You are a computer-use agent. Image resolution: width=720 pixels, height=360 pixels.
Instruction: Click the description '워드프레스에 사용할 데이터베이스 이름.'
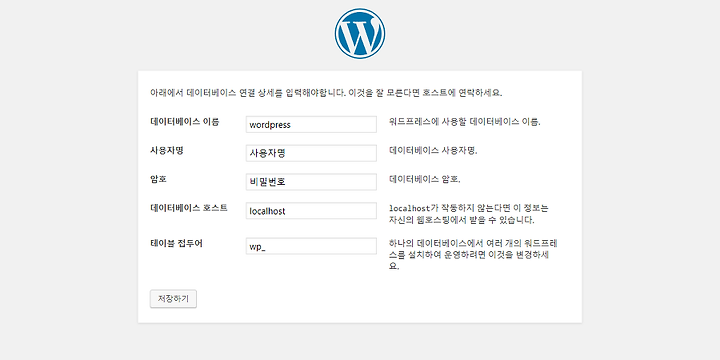tap(465, 123)
